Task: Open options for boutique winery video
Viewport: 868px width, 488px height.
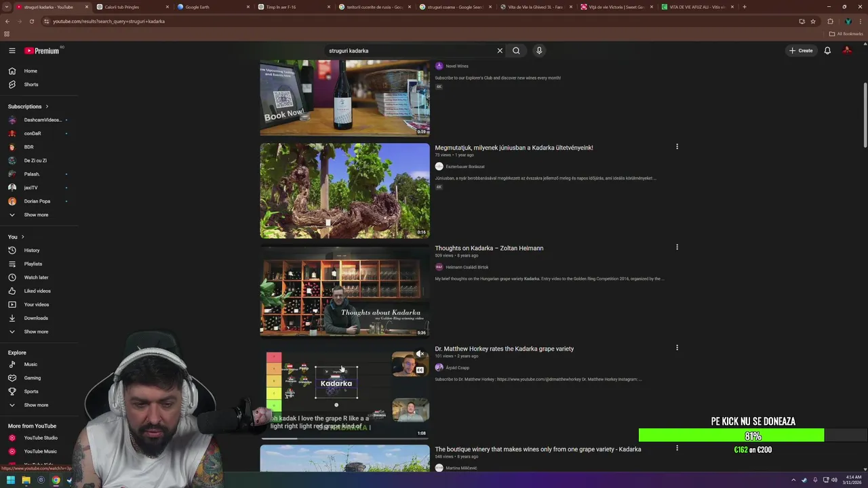Action: (677, 448)
